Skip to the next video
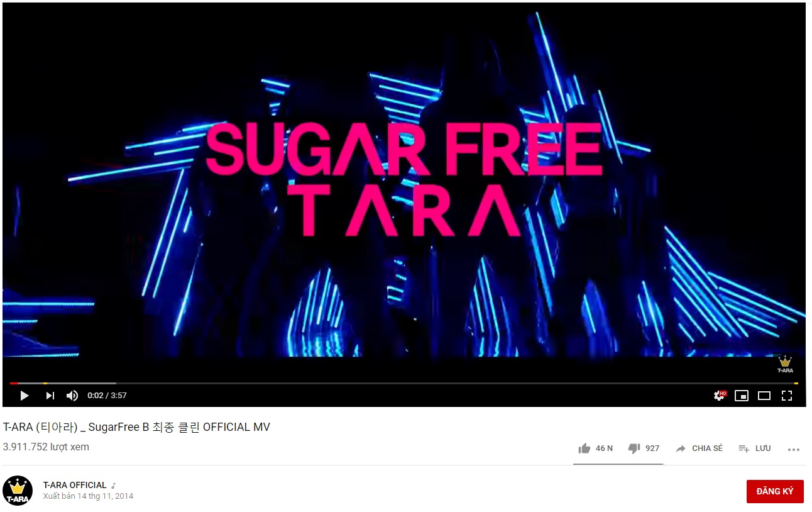This screenshot has width=812, height=512. point(50,396)
